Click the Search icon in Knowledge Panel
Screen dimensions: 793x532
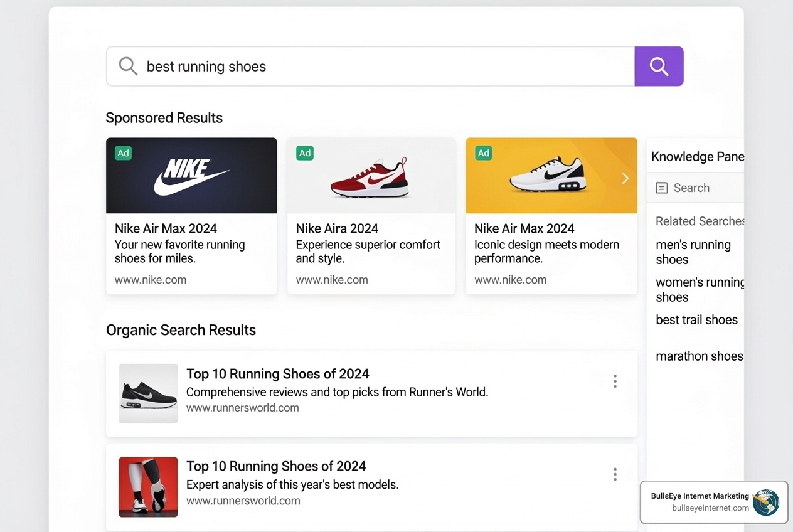click(661, 188)
